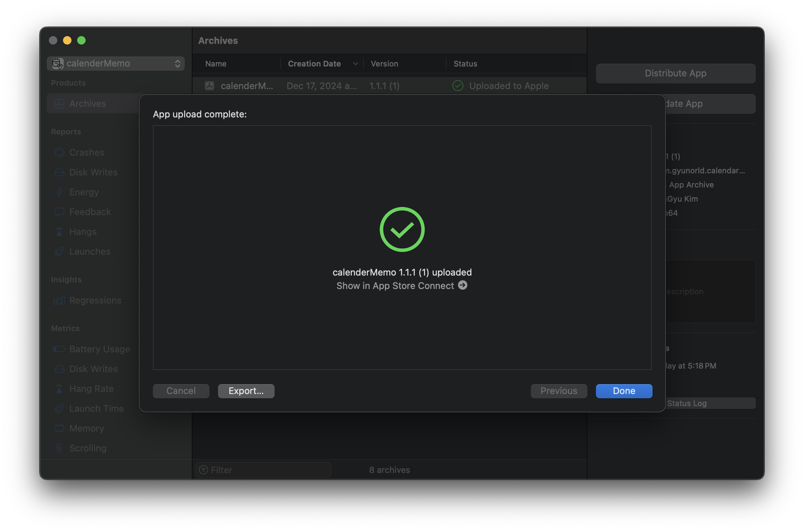
Task: Click the Scrolling icon in sidebar
Action: (x=59, y=448)
